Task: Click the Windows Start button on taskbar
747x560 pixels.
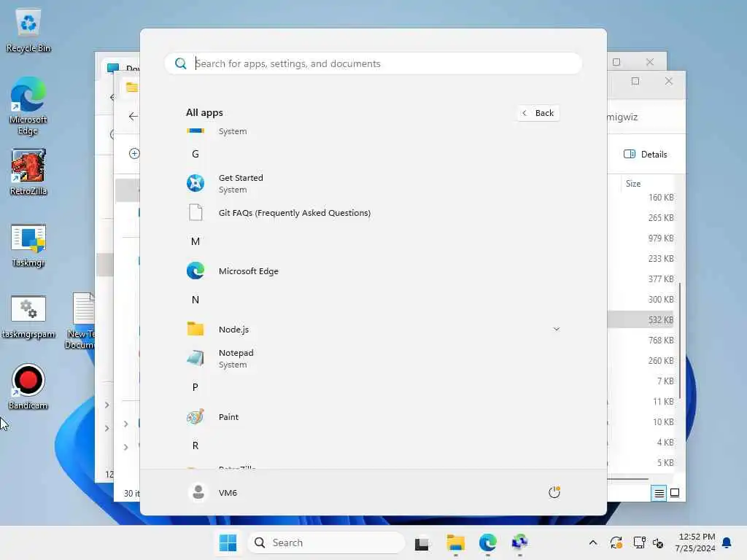Action: (x=228, y=542)
